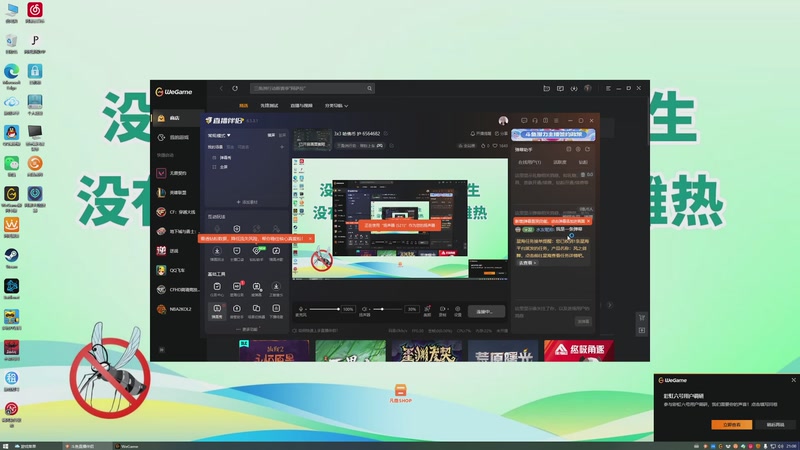Click the 去查看 link in task notice
The height and width of the screenshot is (450, 800).
(x=527, y=263)
